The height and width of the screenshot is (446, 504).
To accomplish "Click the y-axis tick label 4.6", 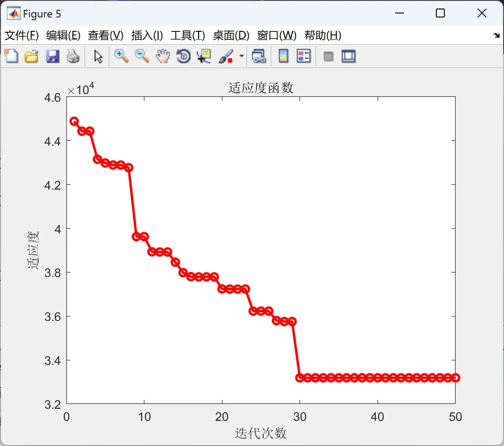I will pos(52,97).
